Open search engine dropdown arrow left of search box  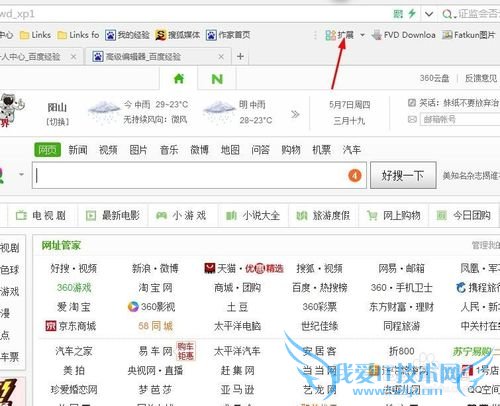pyautogui.click(x=21, y=174)
